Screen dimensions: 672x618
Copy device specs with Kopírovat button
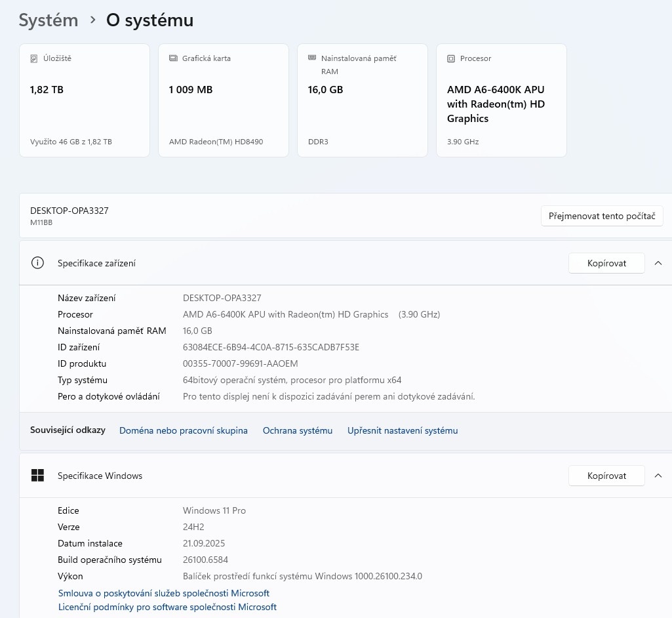pyautogui.click(x=606, y=263)
